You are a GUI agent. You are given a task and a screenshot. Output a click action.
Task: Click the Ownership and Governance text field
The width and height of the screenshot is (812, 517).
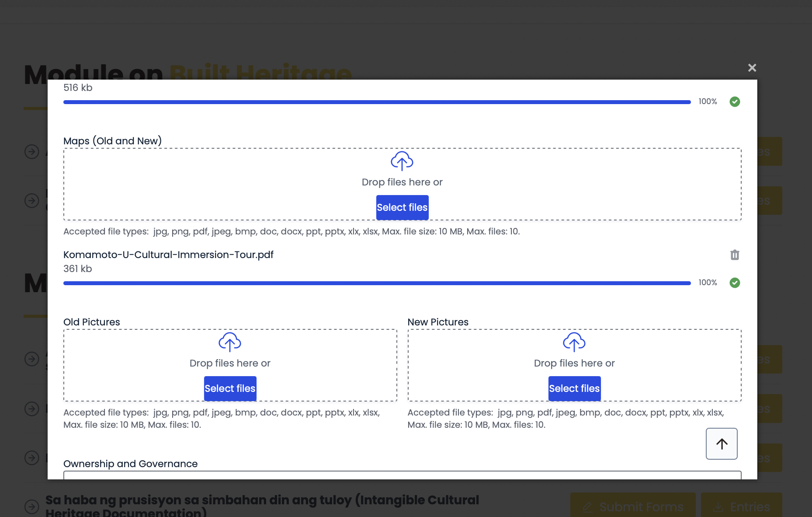[402, 475]
